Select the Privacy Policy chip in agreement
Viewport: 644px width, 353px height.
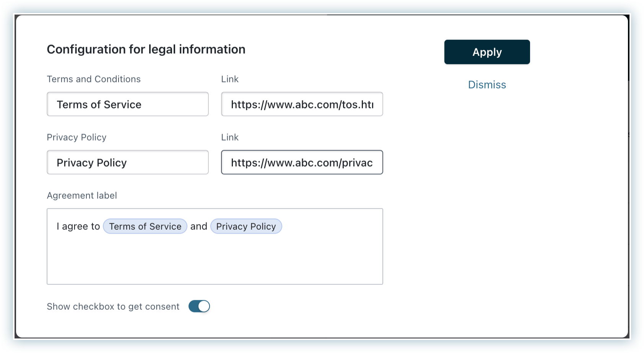point(246,226)
